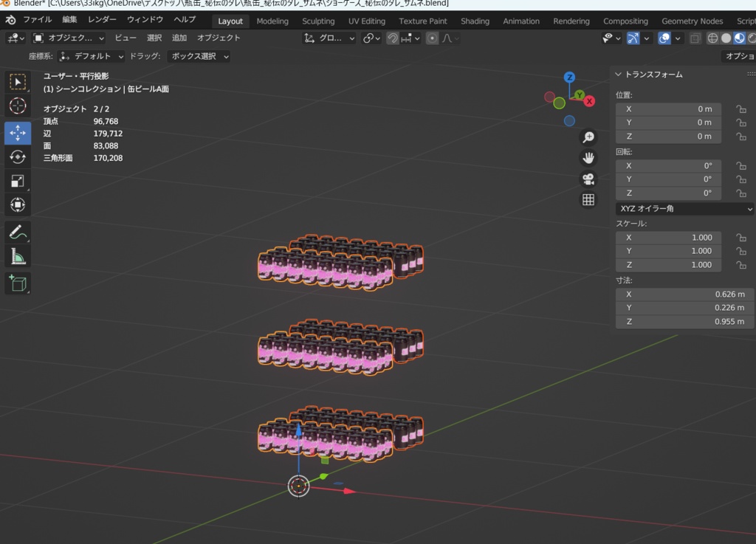Open XYZ オイラー角 rotation mode dropdown
The height and width of the screenshot is (544, 756).
coord(684,209)
